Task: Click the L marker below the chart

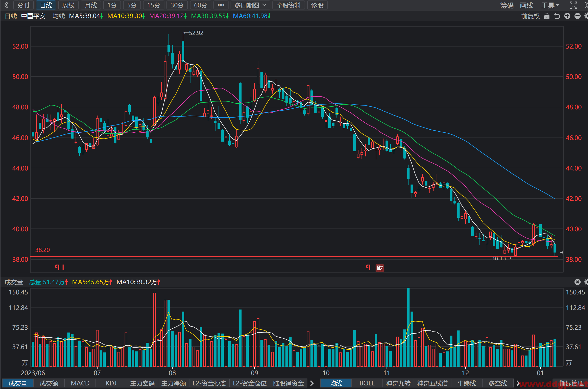Action: tap(64, 268)
